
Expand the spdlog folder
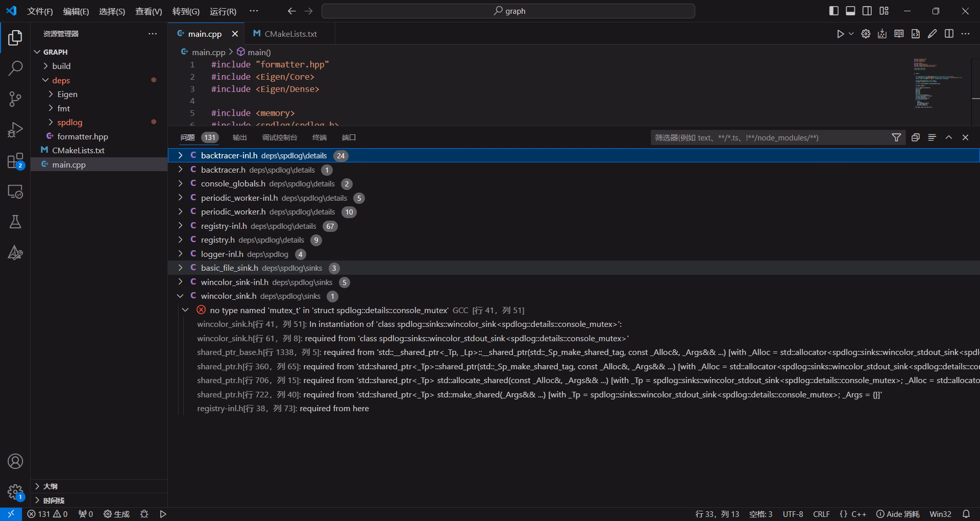(99, 122)
